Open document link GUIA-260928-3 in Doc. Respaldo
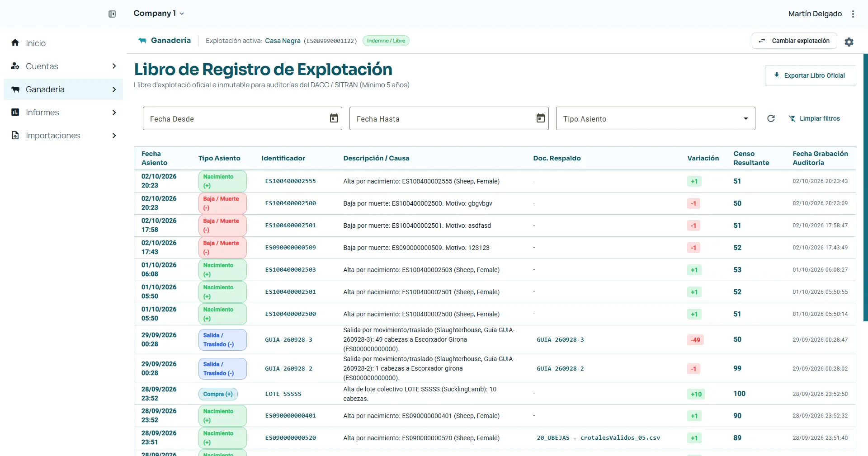Screen dimensions: 868x456 tap(560, 340)
